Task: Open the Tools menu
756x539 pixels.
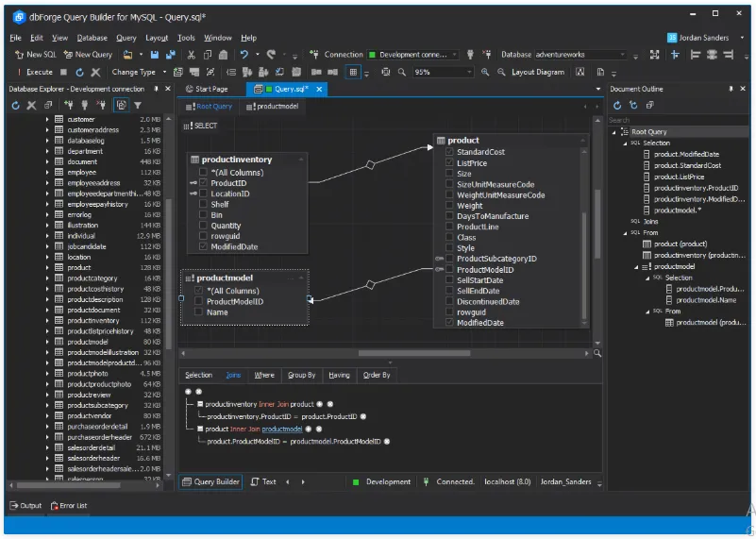Action: pyautogui.click(x=186, y=38)
